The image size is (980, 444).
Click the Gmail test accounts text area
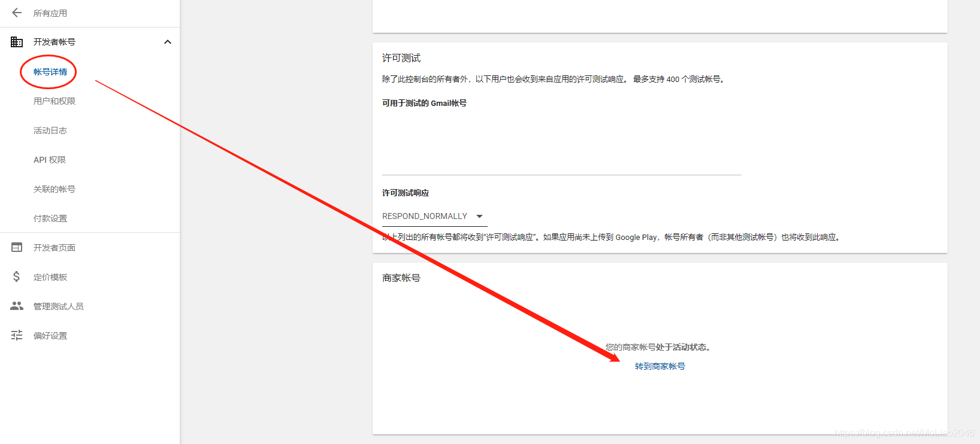click(x=562, y=144)
